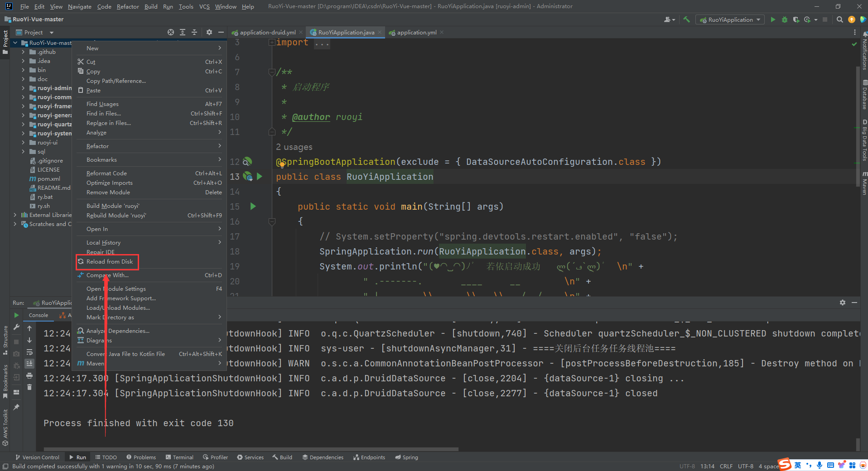Click the down arrow in the Run console

point(29,340)
